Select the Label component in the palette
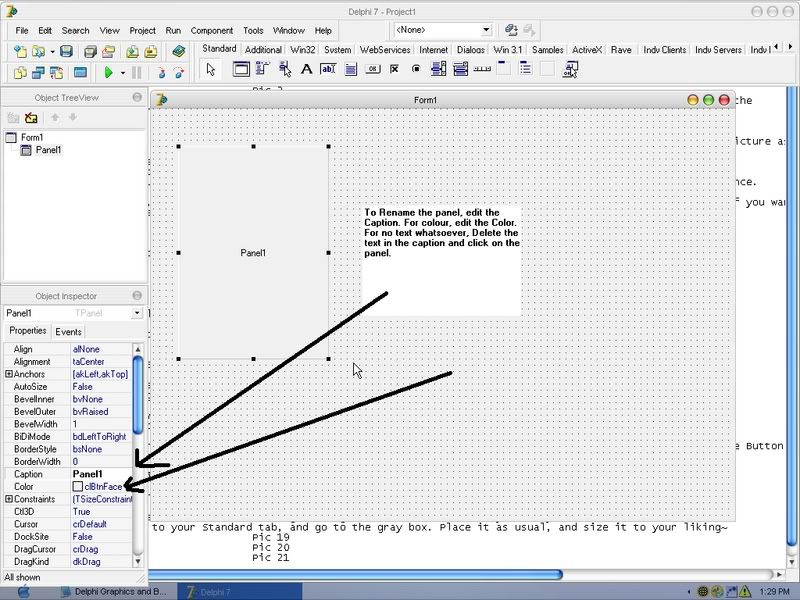 click(307, 69)
